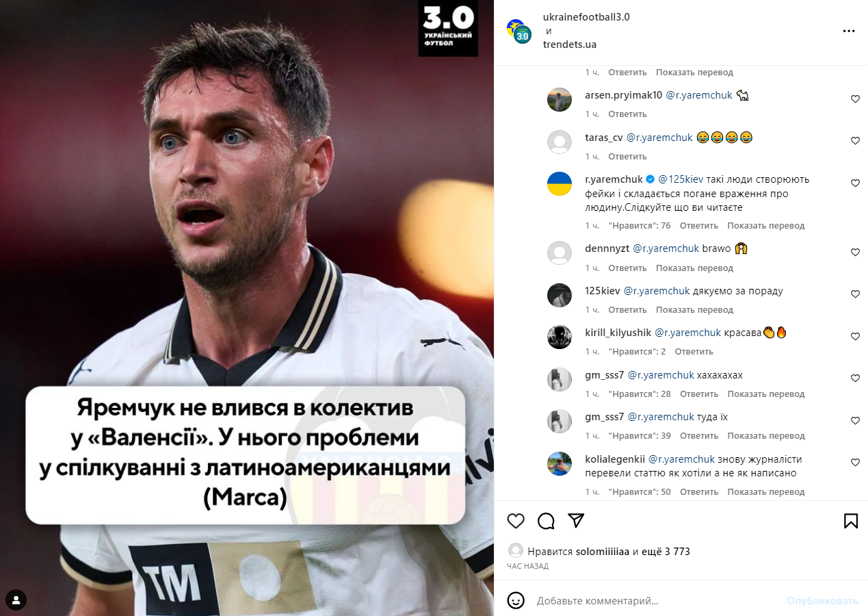Focus the add comment input field
The height and width of the screenshot is (616, 868).
click(x=657, y=601)
